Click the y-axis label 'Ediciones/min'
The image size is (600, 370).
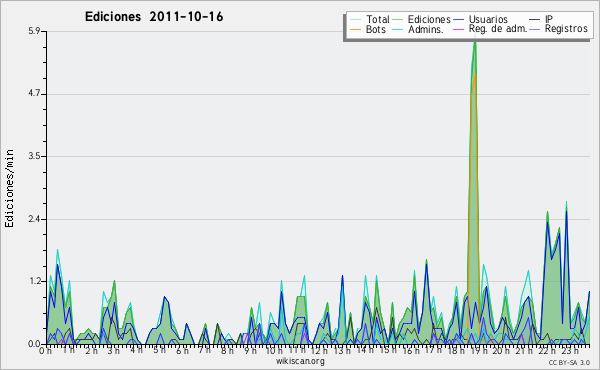[9, 188]
